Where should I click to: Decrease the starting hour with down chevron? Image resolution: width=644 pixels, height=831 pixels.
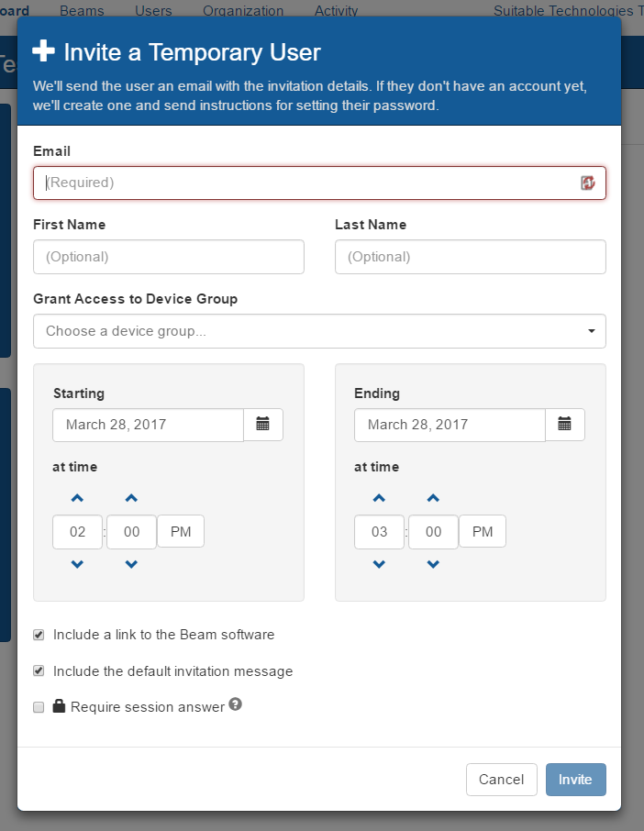click(x=77, y=564)
